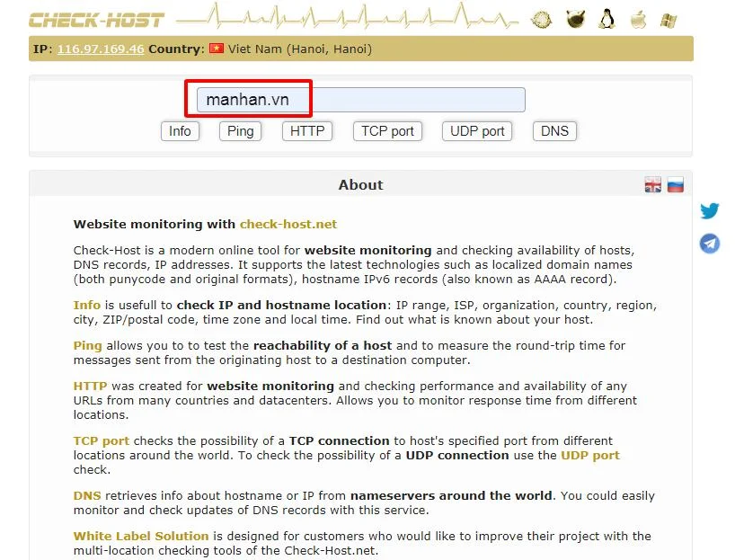Viewport: 735px width, 560px height.
Task: Follow the DNS link in About text
Action: tap(87, 496)
